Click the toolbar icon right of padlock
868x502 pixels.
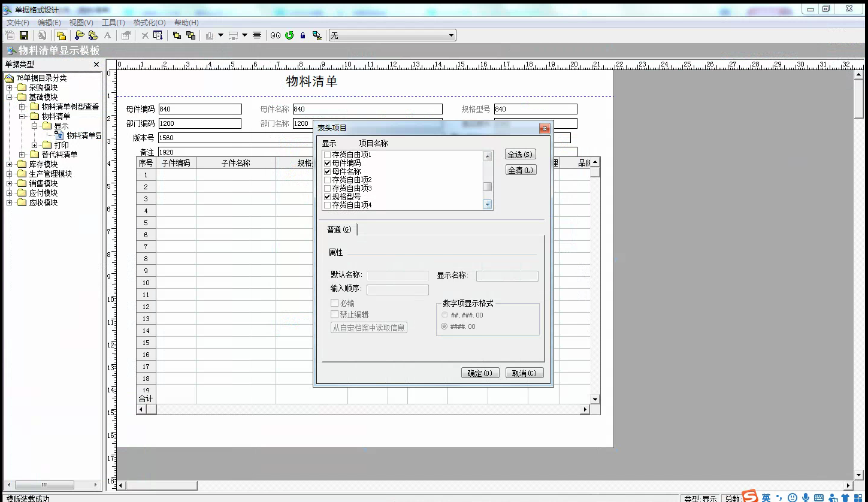pyautogui.click(x=317, y=35)
